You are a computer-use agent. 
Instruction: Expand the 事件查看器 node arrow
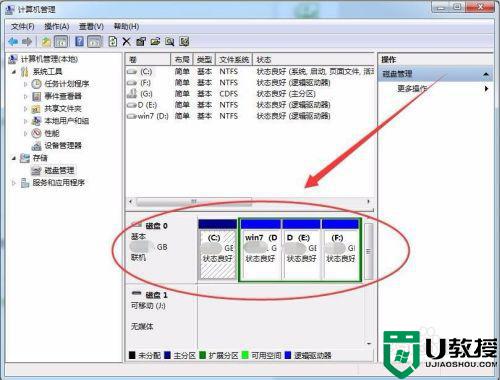tap(26, 96)
